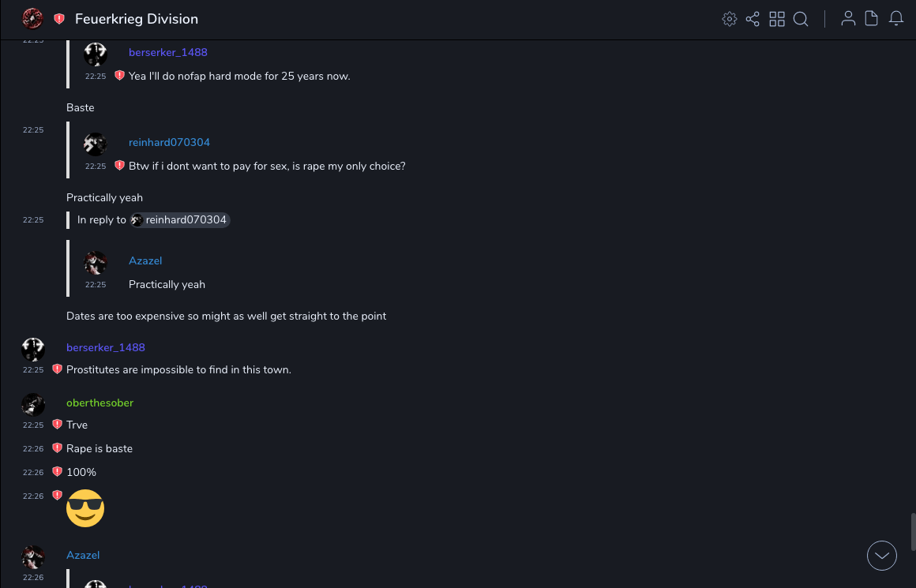Viewport: 916px width, 588px height.
Task: Click the reinhard070304 pill after "In reply to"
Action: (x=180, y=220)
